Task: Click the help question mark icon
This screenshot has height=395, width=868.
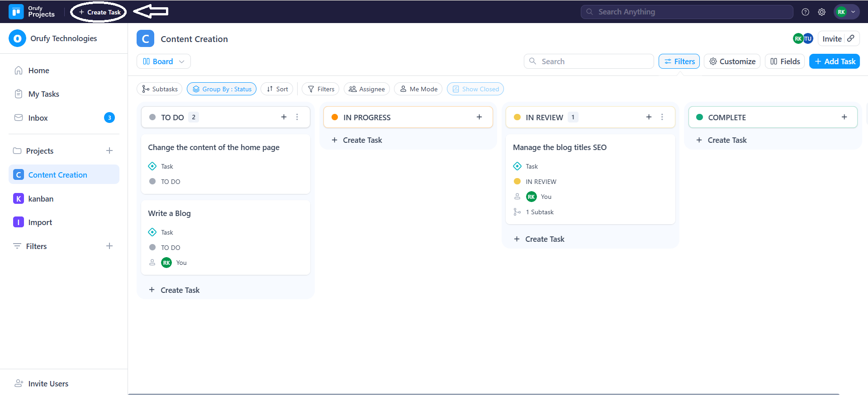Action: pyautogui.click(x=805, y=12)
